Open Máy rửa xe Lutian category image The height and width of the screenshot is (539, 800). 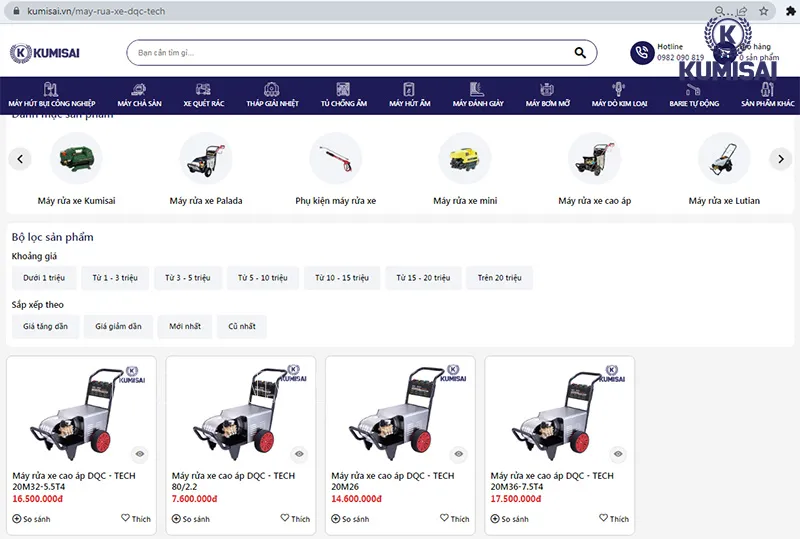pyautogui.click(x=724, y=158)
